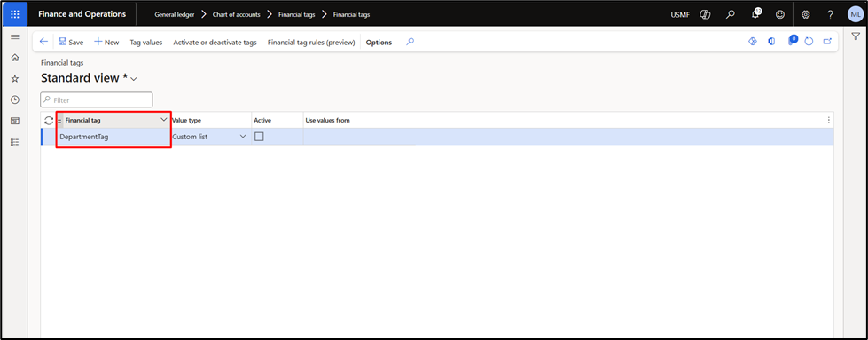The height and width of the screenshot is (340, 868).
Task: Expand the Value type Custom list dropdown
Action: click(242, 137)
